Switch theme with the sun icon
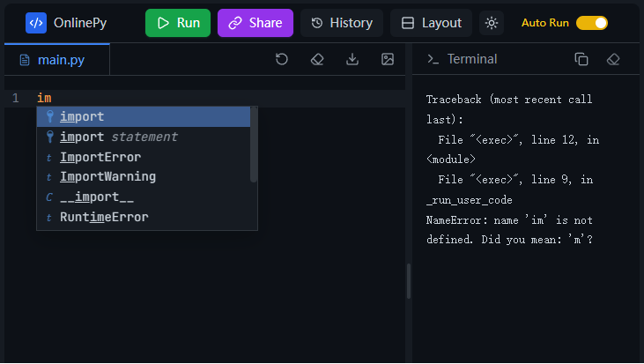This screenshot has width=644, height=364. (492, 23)
